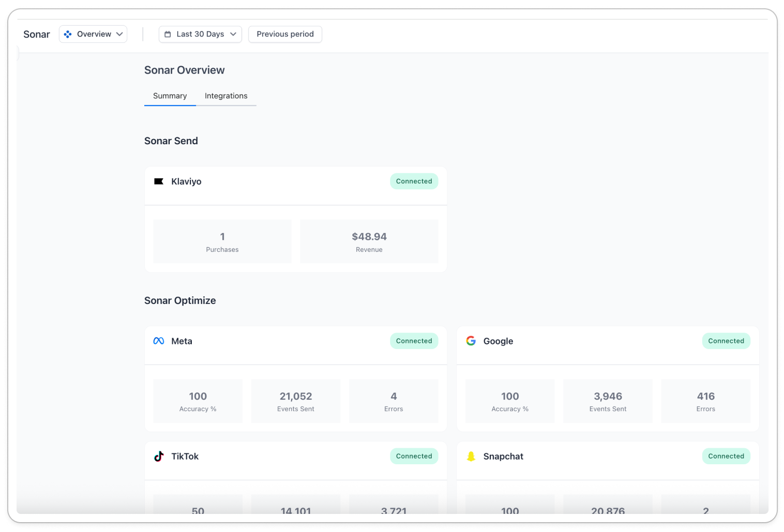
Task: Click the 3,946 Events Sent value
Action: click(x=608, y=397)
